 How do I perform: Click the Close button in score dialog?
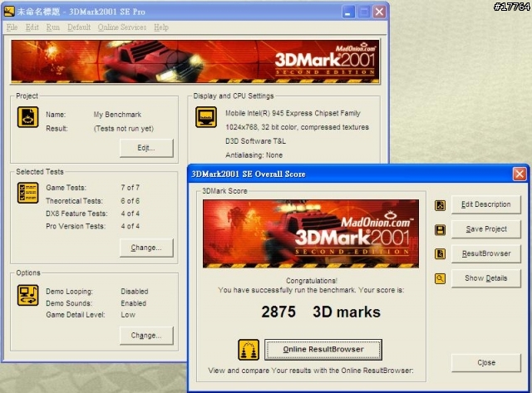485,363
